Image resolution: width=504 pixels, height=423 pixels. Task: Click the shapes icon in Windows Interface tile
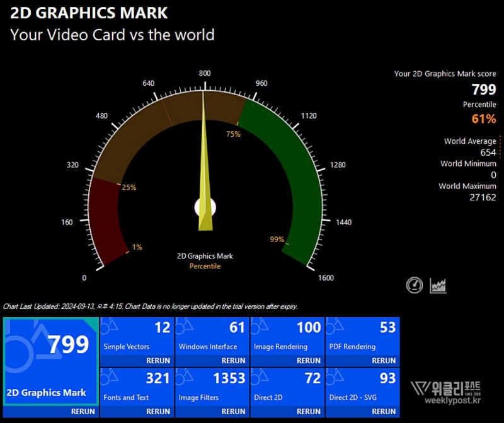pos(185,326)
